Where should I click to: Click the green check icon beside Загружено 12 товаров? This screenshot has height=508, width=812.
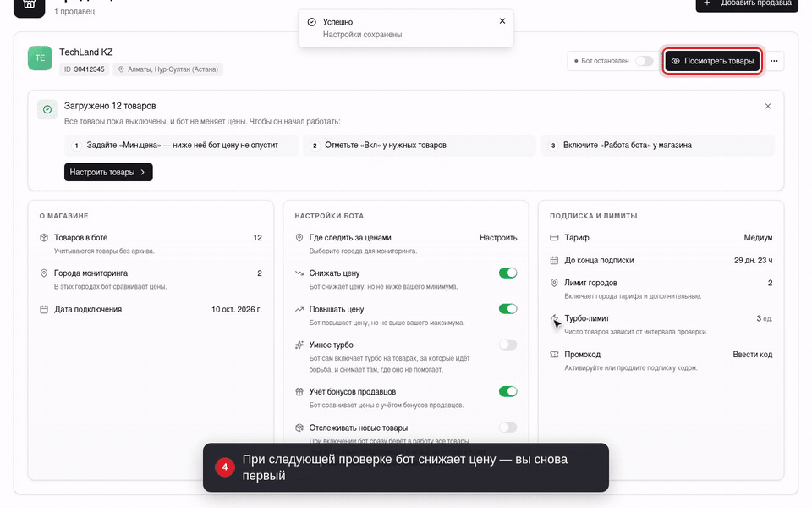coord(47,109)
